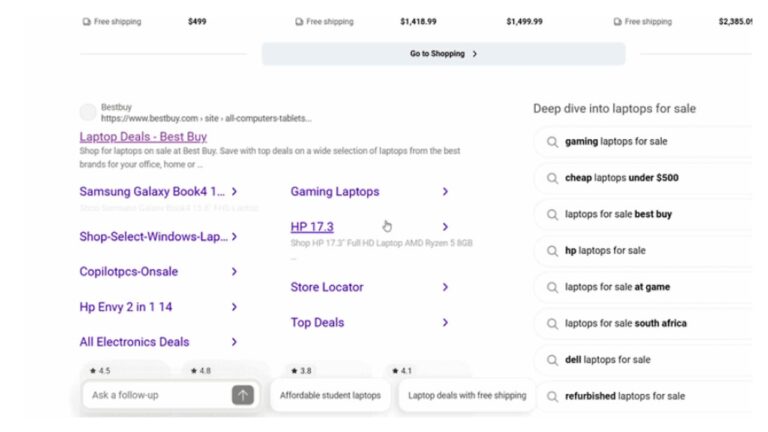Image resolution: width=768 pixels, height=432 pixels.
Task: Open the Copilotpcs-Onsale link
Action: point(128,272)
